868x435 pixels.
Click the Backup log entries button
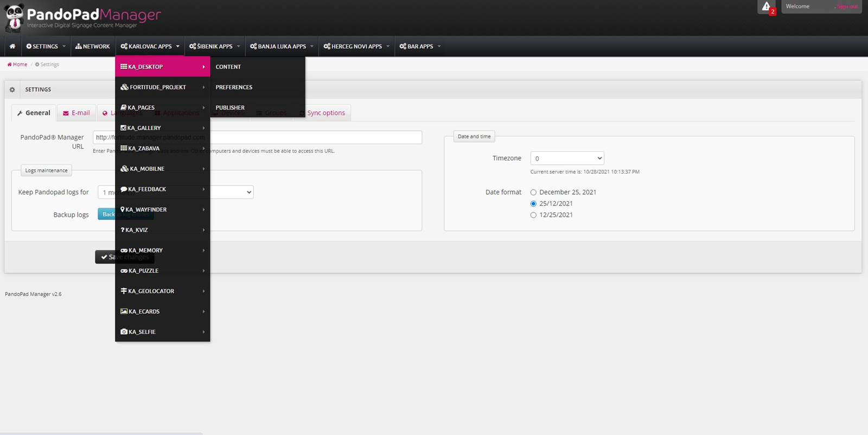[126, 214]
